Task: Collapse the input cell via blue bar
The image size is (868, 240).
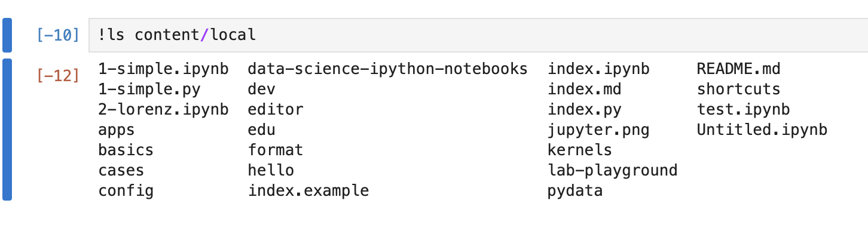Action: (x=7, y=35)
